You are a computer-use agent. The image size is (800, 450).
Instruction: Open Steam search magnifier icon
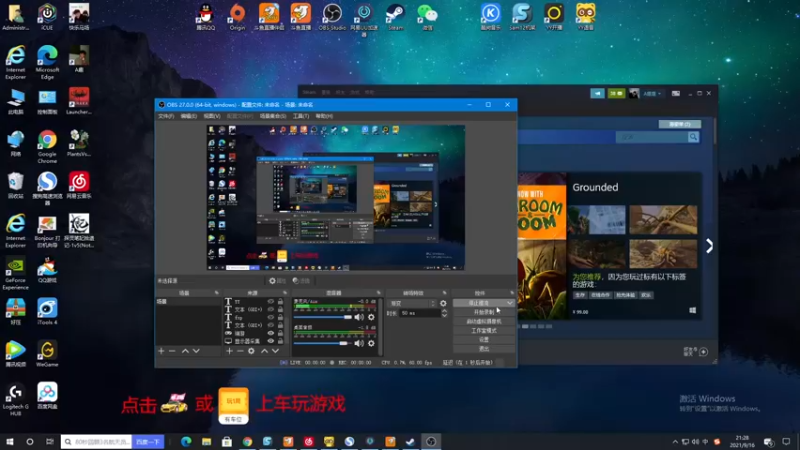(x=693, y=137)
